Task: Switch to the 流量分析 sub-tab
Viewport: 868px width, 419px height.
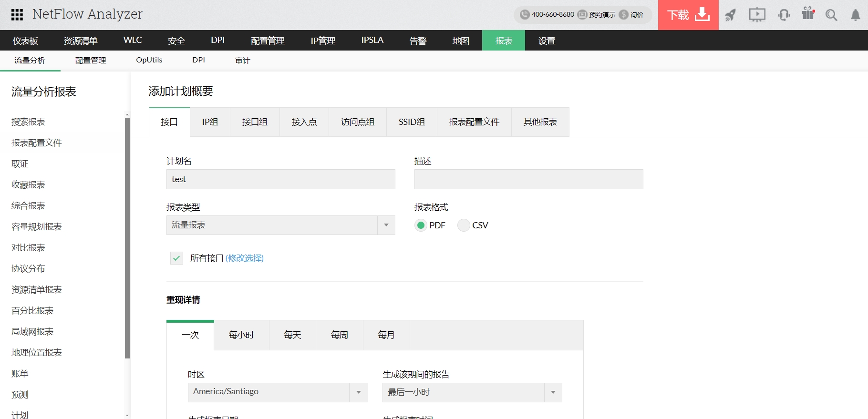Action: click(x=30, y=61)
